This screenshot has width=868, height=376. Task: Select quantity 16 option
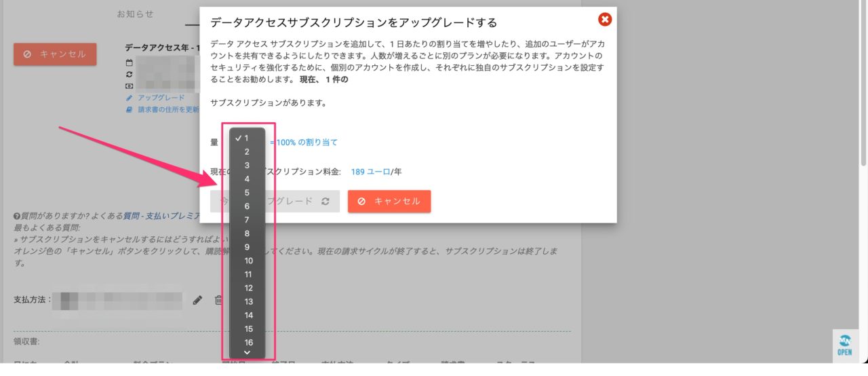click(x=247, y=342)
